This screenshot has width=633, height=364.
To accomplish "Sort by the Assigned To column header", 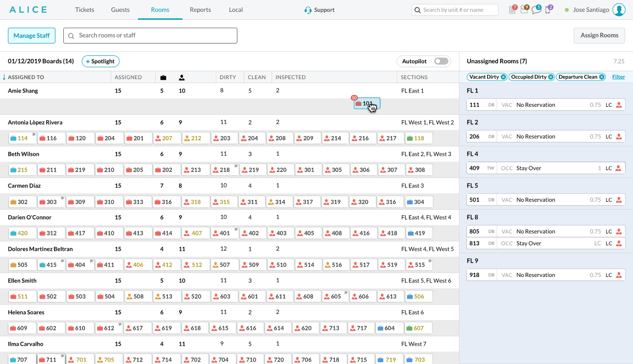I will (x=26, y=77).
